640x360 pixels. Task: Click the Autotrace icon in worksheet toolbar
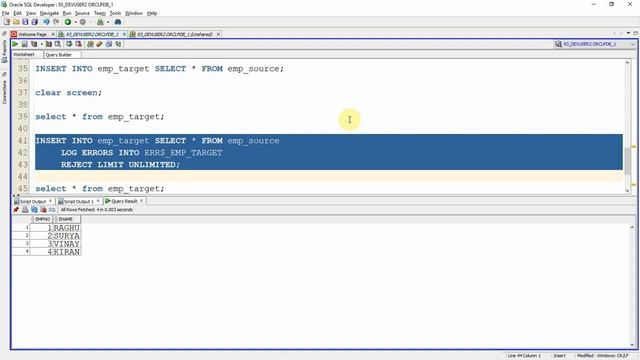[x=49, y=44]
